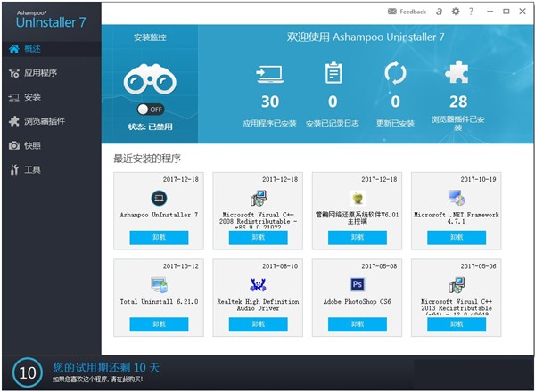Minimize the UnInstaller window
The image size is (535, 392).
click(490, 12)
